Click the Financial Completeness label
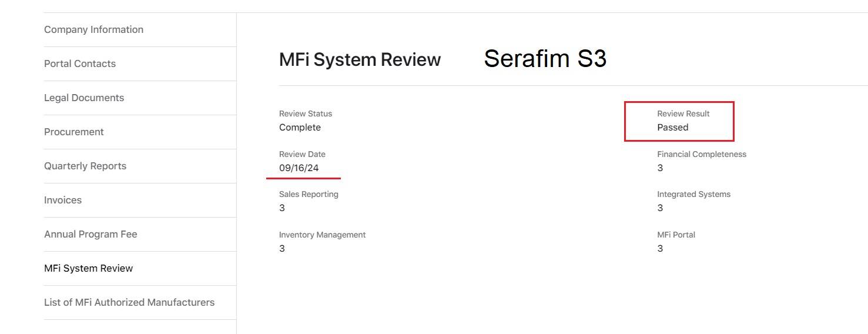Screen dimensions: 868x334 (x=701, y=154)
